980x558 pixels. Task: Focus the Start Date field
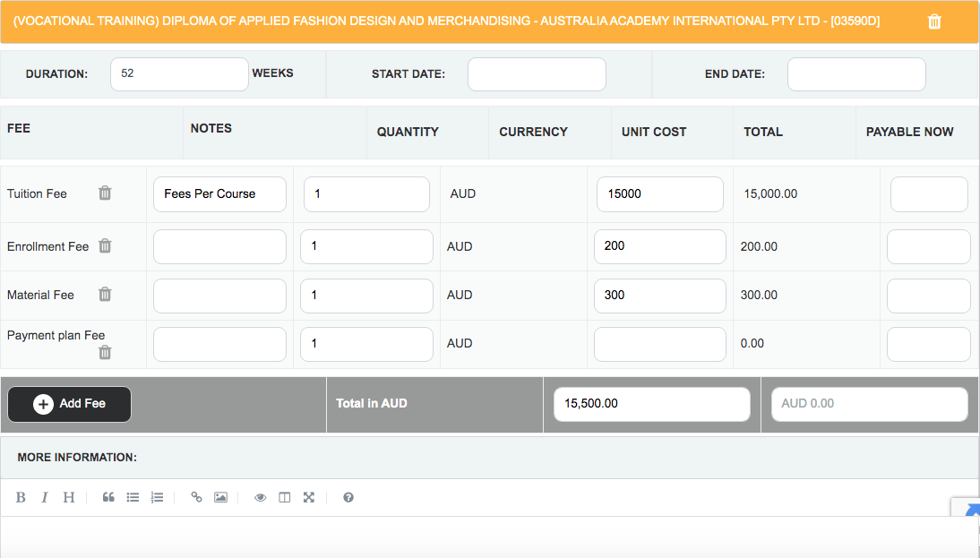537,73
